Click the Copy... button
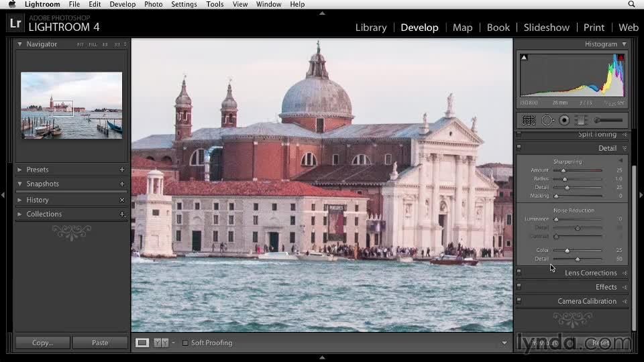Viewport: 644px width, 362px height. pyautogui.click(x=43, y=343)
